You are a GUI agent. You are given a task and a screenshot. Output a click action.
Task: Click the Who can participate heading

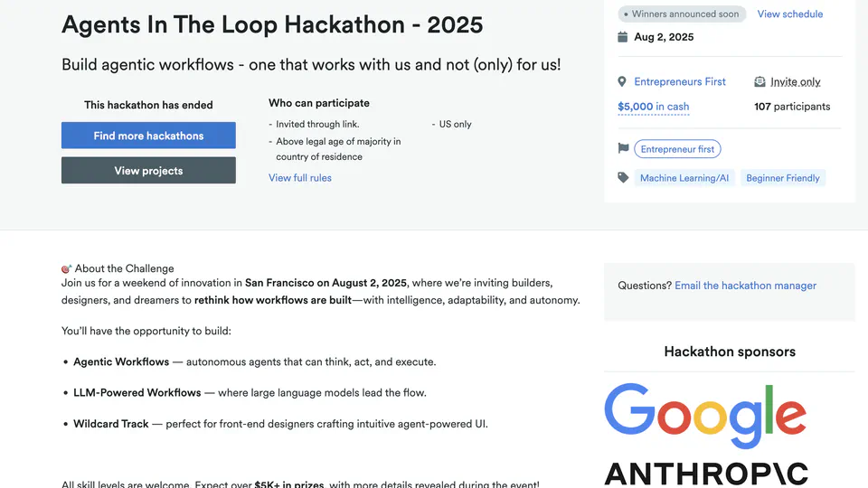click(319, 103)
